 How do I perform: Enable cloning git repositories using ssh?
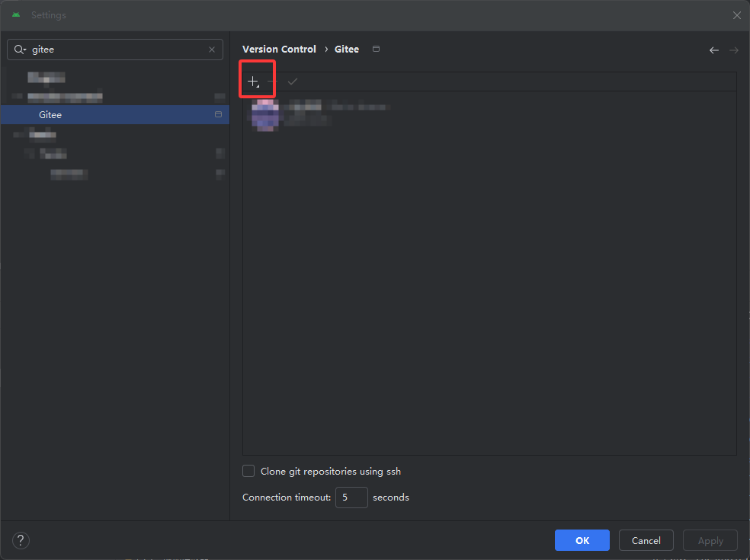tap(248, 471)
